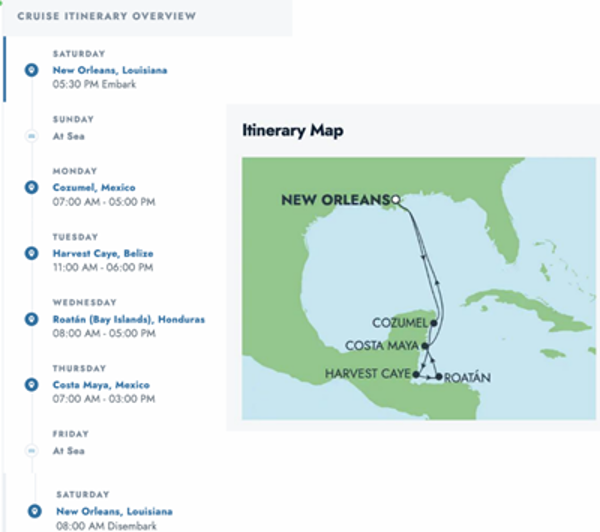Click the Roatán port dot on map
This screenshot has height=532, width=600.
(439, 377)
